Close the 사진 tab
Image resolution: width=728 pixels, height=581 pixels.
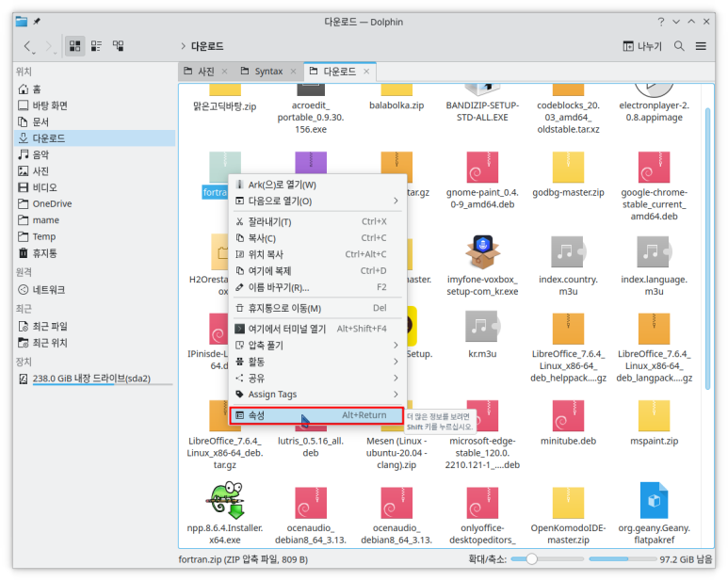click(x=225, y=72)
